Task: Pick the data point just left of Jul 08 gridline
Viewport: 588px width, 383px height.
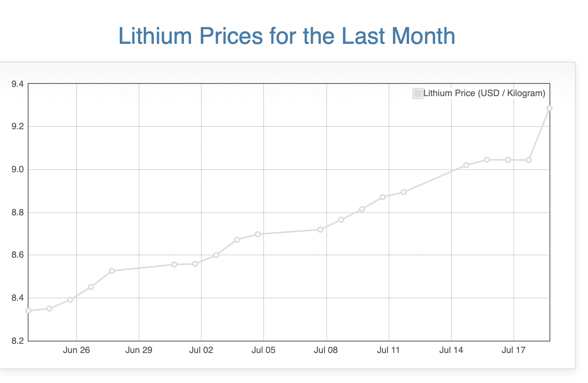Action: pos(320,230)
